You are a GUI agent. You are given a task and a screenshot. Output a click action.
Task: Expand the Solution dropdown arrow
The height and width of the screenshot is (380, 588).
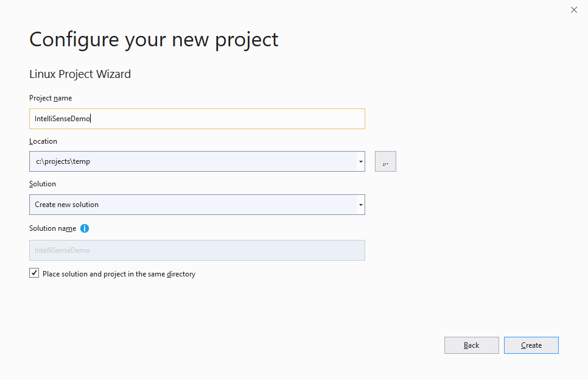[361, 205]
